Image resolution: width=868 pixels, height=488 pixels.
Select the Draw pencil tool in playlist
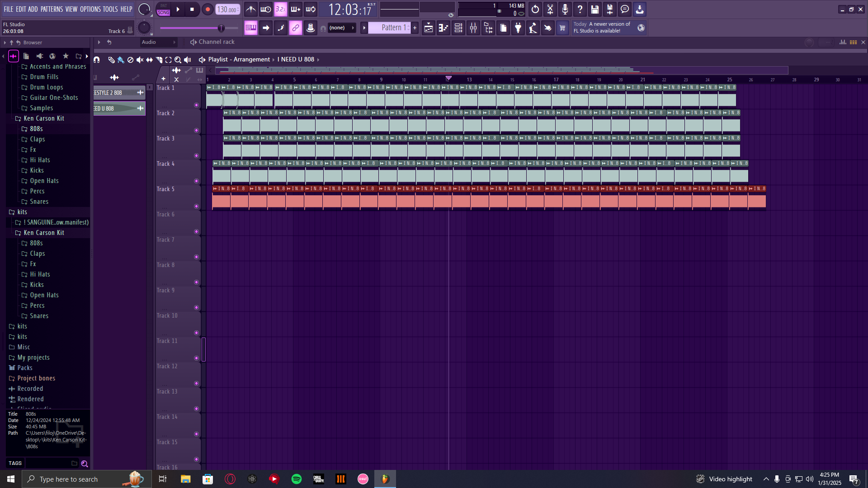point(111,60)
